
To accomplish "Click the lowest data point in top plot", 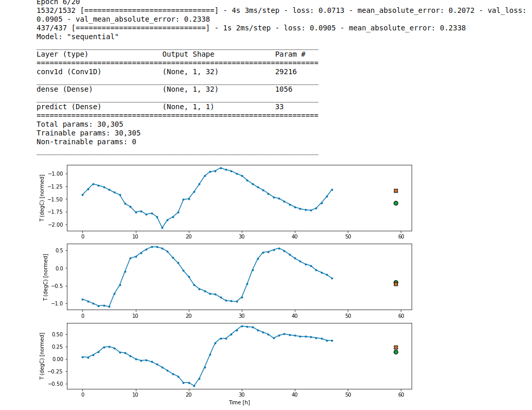I will 162,228.
